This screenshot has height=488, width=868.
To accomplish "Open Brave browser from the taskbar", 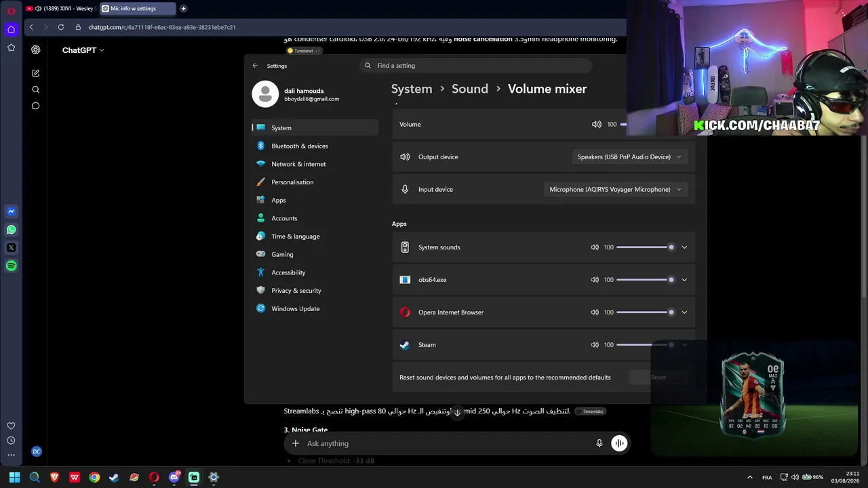I will click(x=54, y=477).
